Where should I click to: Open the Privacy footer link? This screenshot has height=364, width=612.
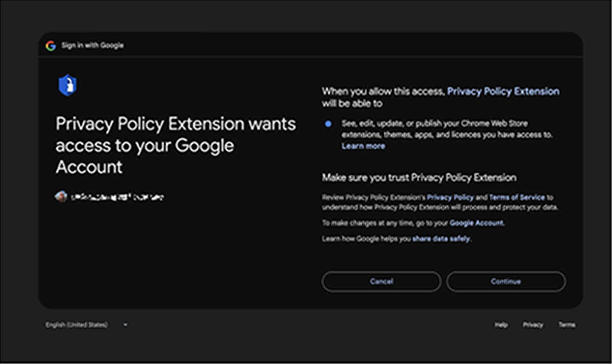(x=533, y=325)
